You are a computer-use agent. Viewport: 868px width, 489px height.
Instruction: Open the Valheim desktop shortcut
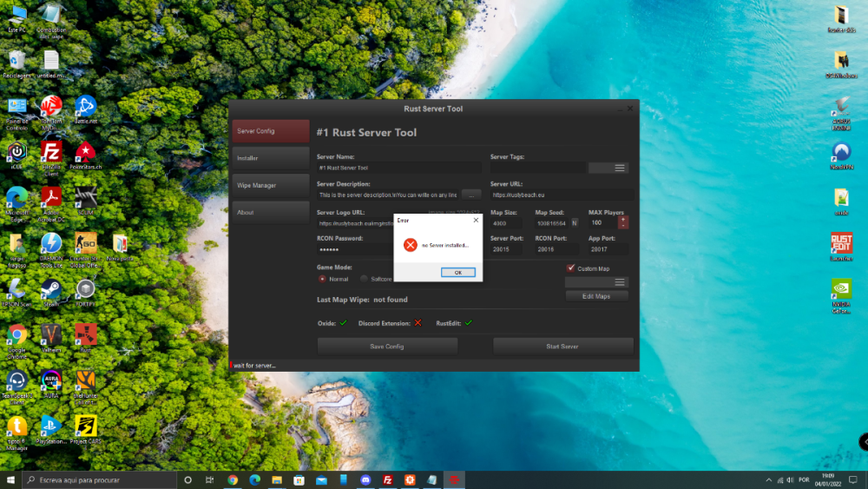click(51, 334)
